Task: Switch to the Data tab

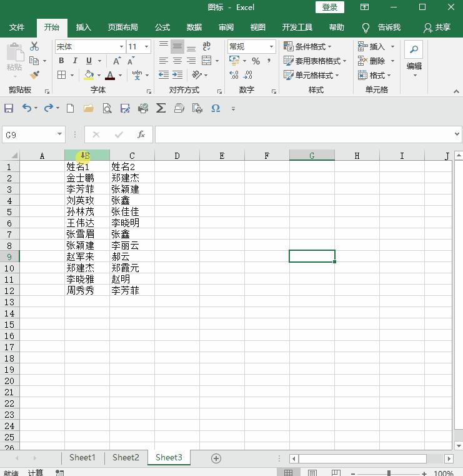Action: point(194,28)
